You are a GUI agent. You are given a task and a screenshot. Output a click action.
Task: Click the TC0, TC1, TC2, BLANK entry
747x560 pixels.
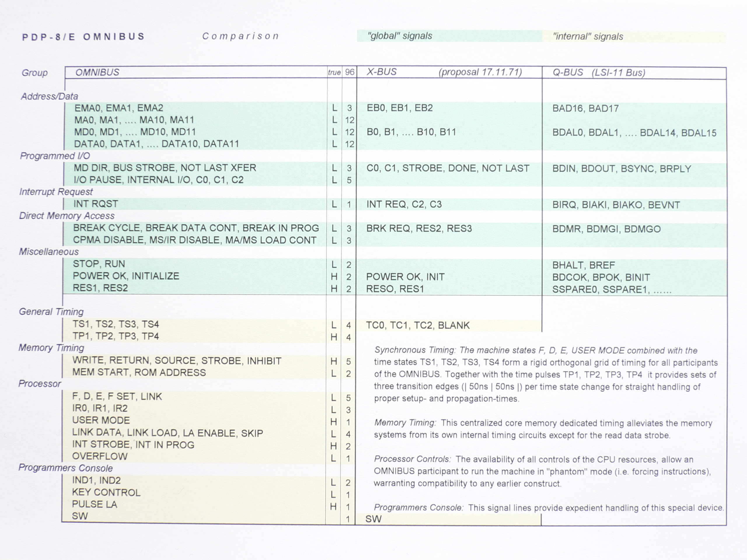tap(418, 325)
